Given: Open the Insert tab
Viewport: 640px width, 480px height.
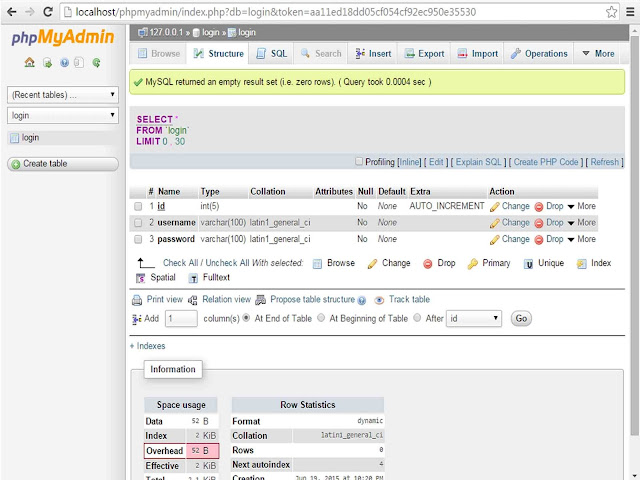Looking at the screenshot, I should click(373, 53).
